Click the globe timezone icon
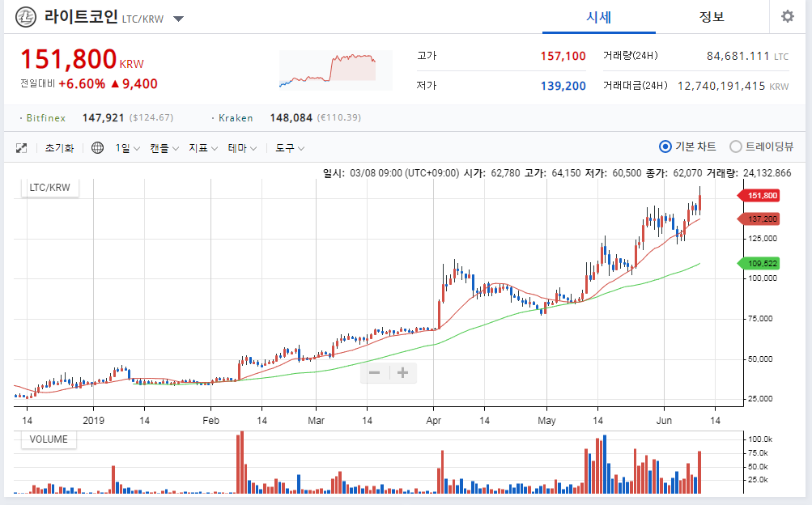The height and width of the screenshot is (505, 812). pyautogui.click(x=97, y=148)
